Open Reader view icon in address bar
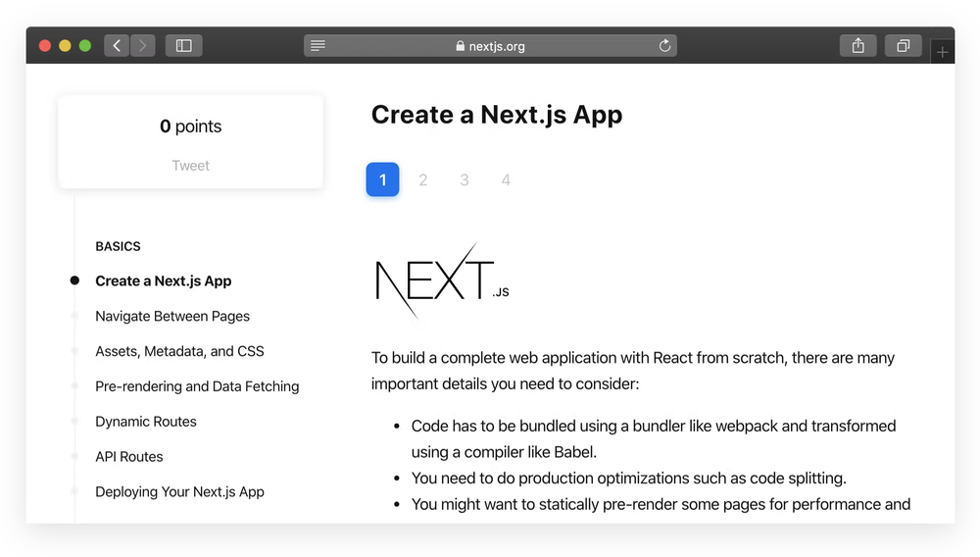Screen dimensions: 980x557 click(x=318, y=46)
